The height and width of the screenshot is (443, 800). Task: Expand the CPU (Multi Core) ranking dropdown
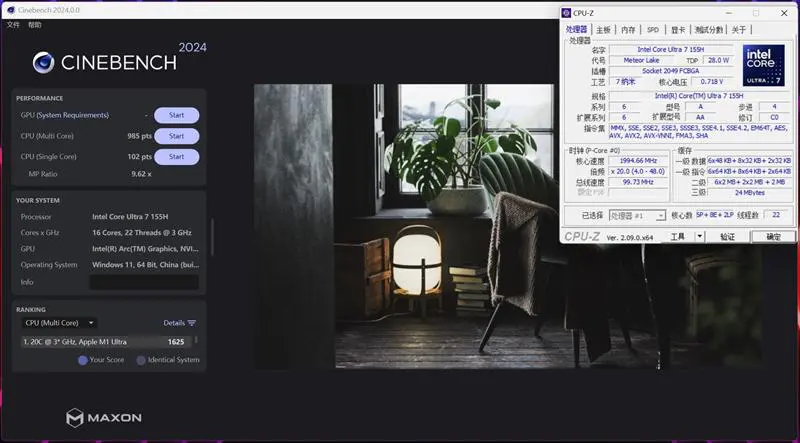click(60, 323)
